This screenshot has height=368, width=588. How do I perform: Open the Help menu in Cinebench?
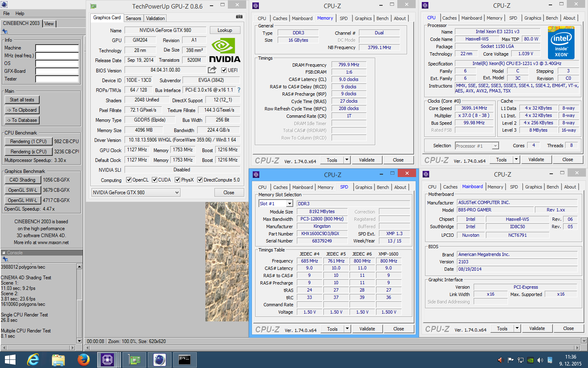20,13
